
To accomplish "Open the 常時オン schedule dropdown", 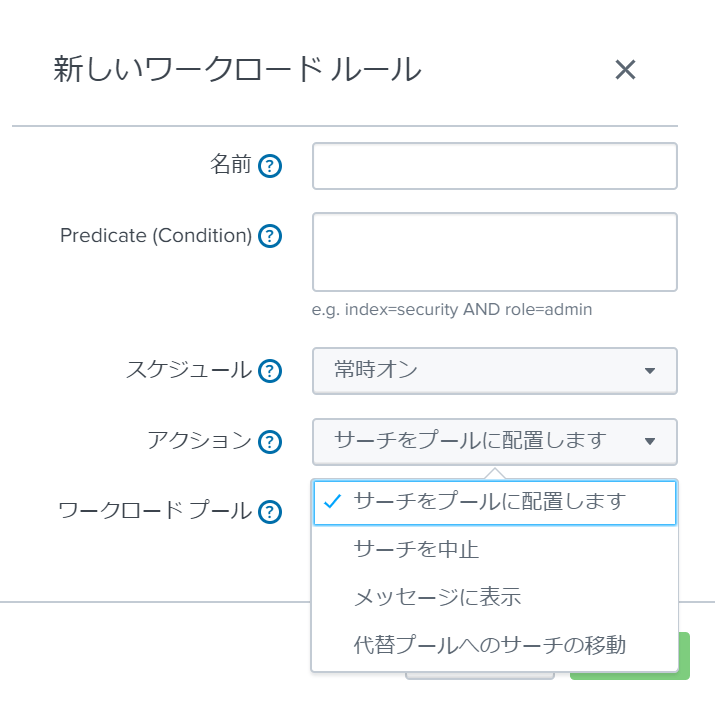I will (x=495, y=371).
